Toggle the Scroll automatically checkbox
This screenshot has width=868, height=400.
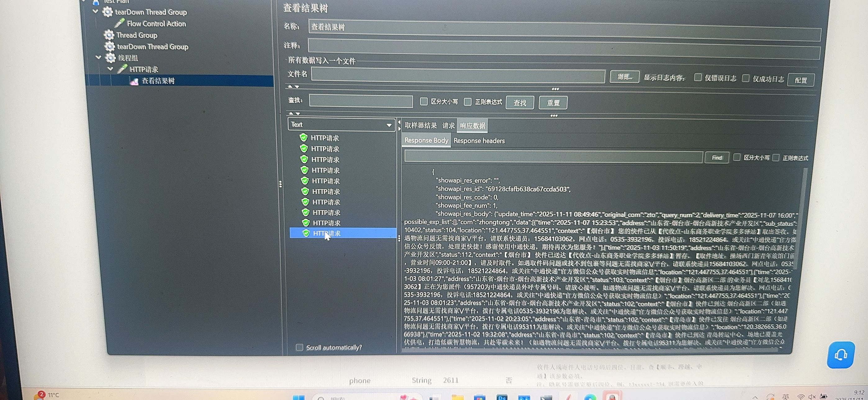pos(299,347)
